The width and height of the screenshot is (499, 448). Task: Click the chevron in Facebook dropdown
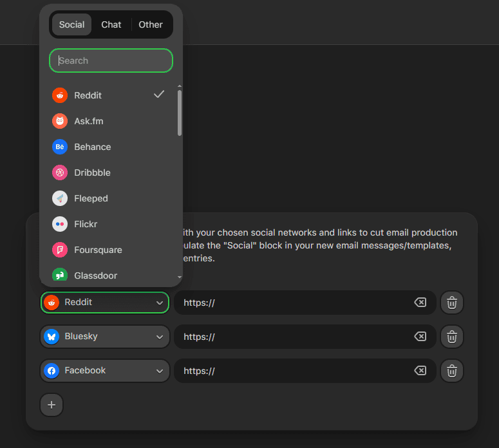coord(160,371)
